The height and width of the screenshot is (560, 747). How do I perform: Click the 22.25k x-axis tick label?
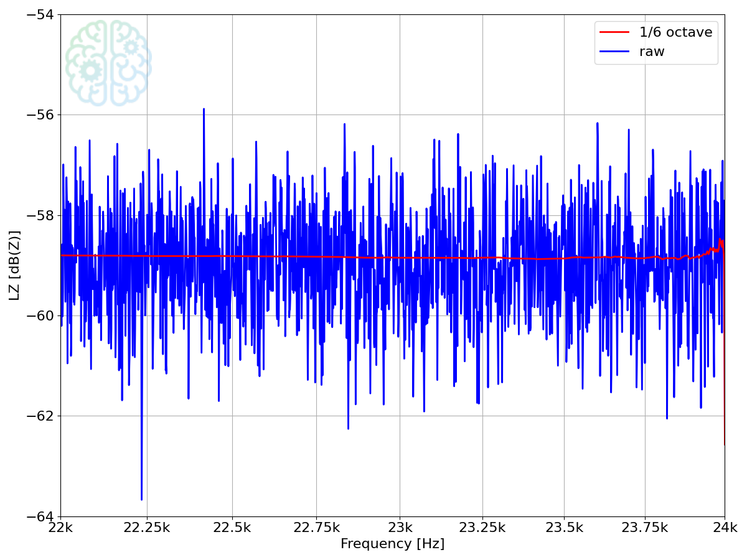(147, 528)
